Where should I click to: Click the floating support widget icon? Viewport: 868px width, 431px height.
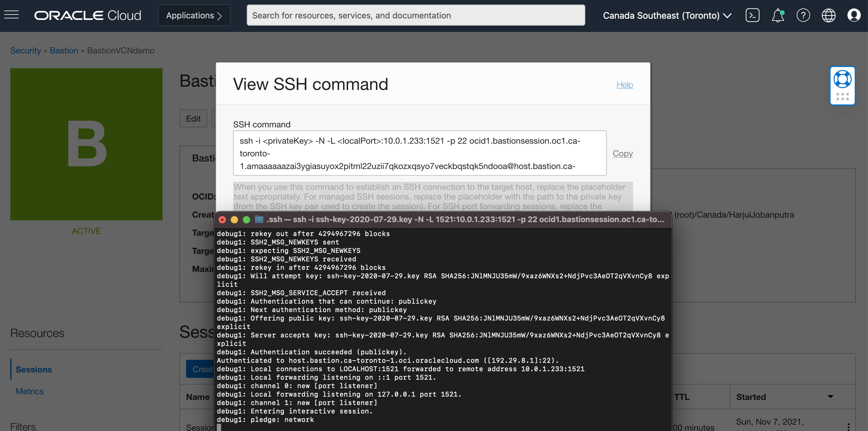[842, 85]
